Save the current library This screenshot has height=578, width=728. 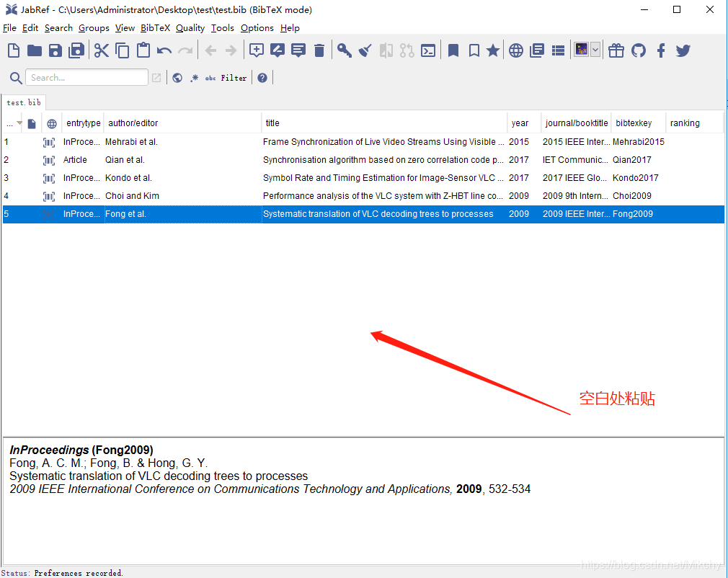pos(56,50)
